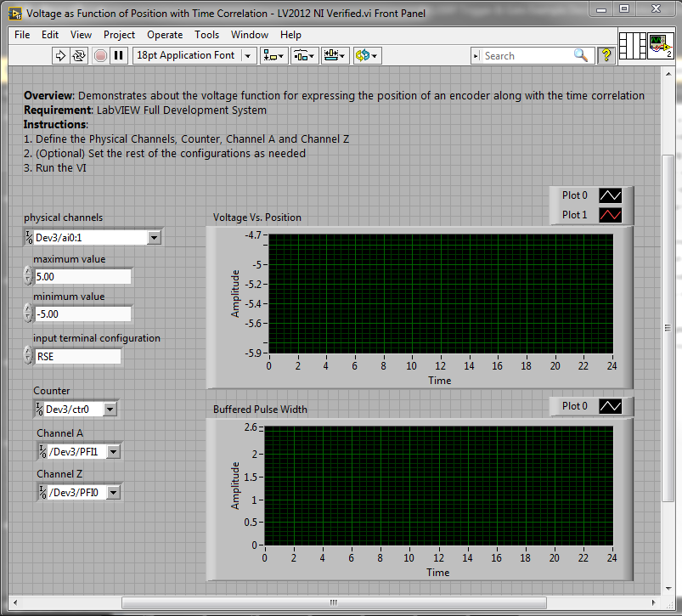
Task: Expand the physical channels Dev3/ai0:1 dropdown
Action: pyautogui.click(x=154, y=238)
